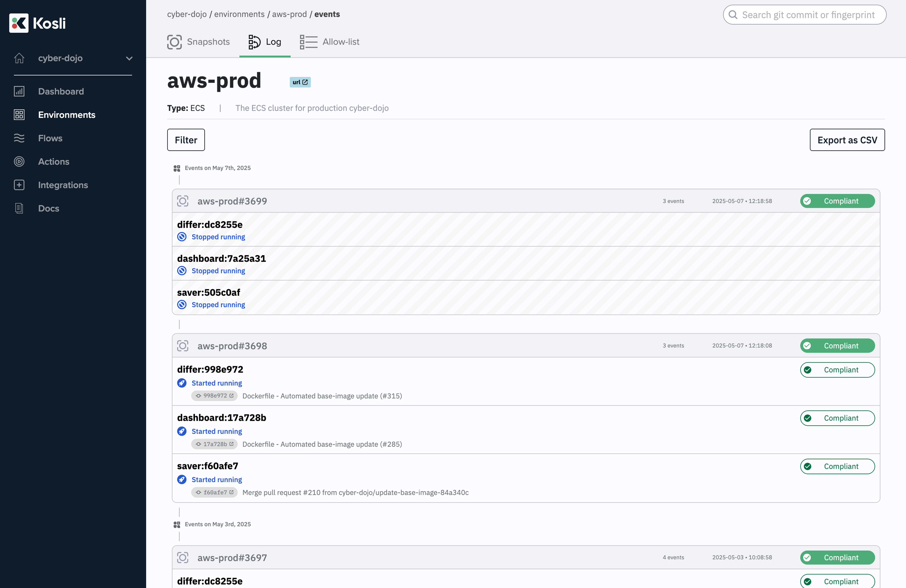Open commit 17a728b link chip
Viewport: 906px width, 588px height.
point(214,444)
